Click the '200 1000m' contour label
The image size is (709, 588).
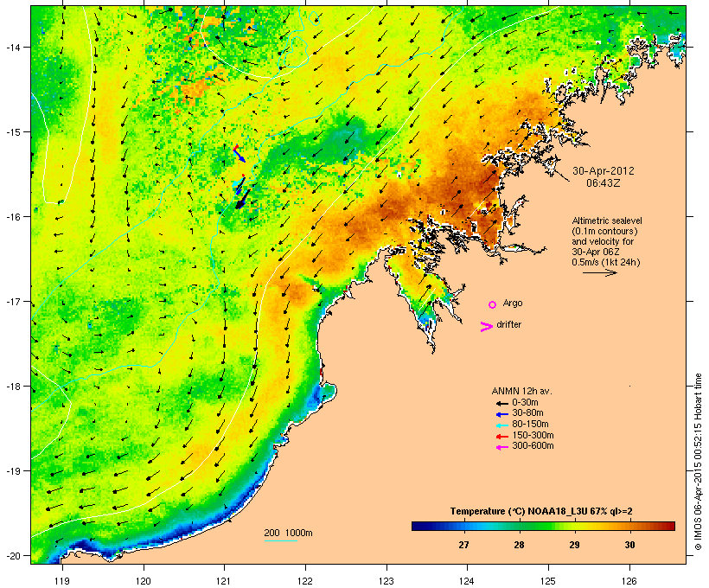pyautogui.click(x=288, y=533)
